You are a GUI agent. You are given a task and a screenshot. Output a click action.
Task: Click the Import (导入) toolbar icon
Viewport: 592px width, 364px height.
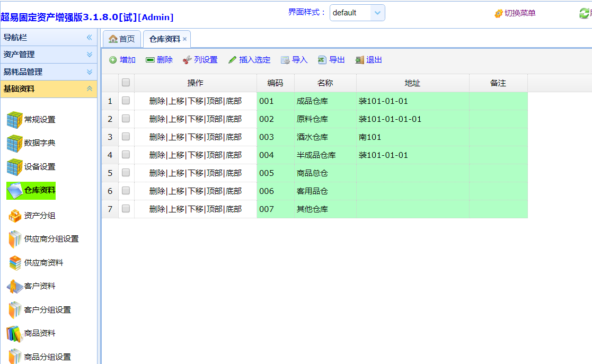click(x=285, y=60)
